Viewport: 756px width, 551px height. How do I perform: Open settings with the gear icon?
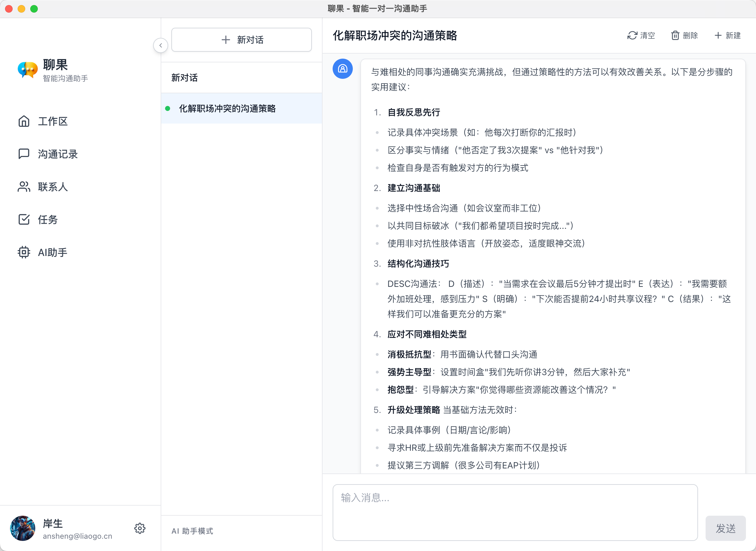[x=140, y=528]
